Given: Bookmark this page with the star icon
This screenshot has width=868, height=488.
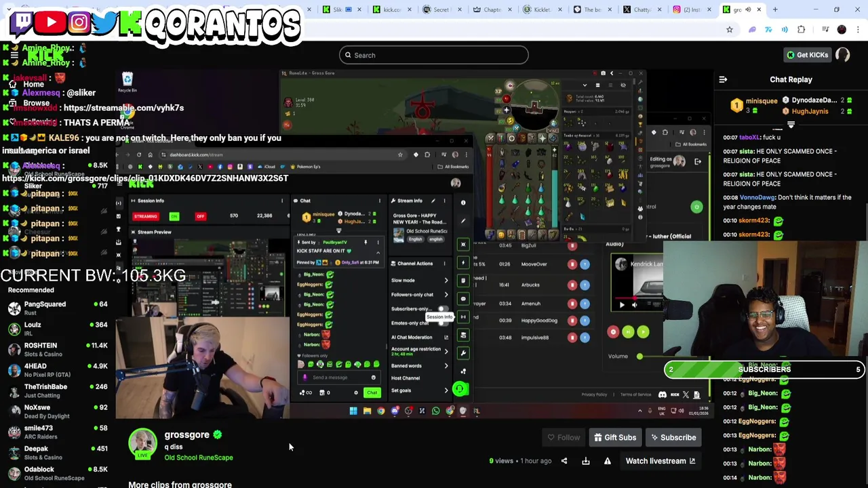Looking at the screenshot, I should tap(730, 29).
